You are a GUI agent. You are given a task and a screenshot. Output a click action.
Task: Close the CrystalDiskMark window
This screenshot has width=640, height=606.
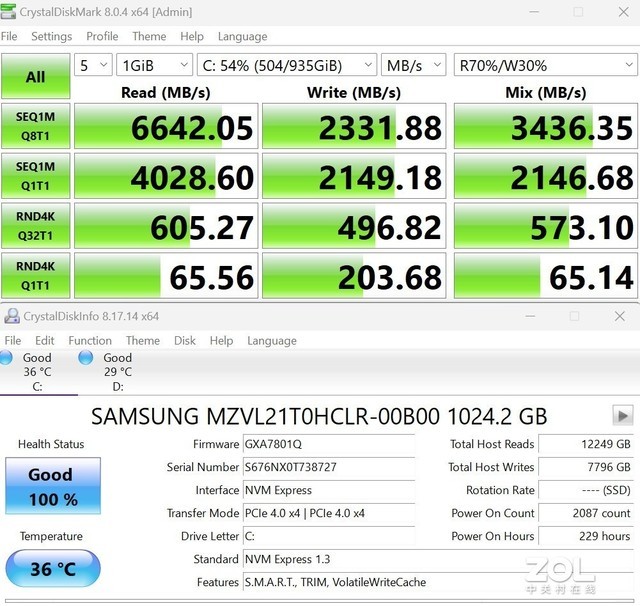tap(620, 12)
